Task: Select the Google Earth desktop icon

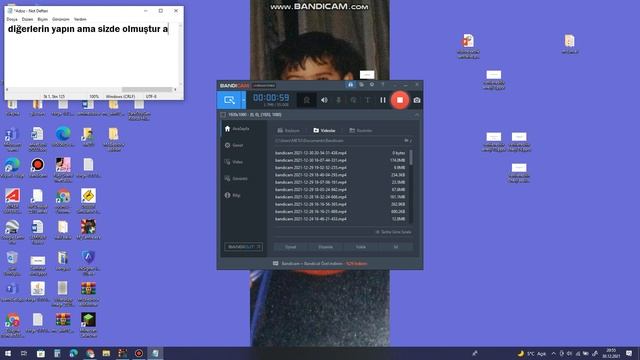Action: pos(12,231)
